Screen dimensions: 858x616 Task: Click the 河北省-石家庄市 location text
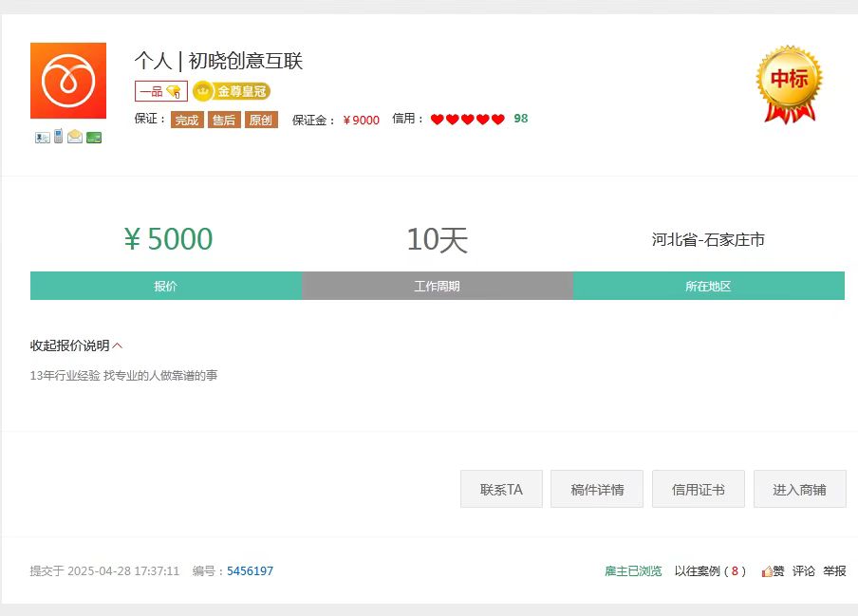[x=708, y=239]
